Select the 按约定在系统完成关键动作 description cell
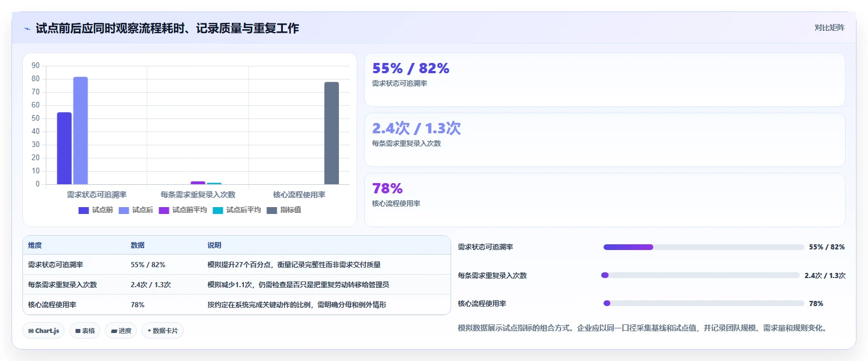 [297, 304]
